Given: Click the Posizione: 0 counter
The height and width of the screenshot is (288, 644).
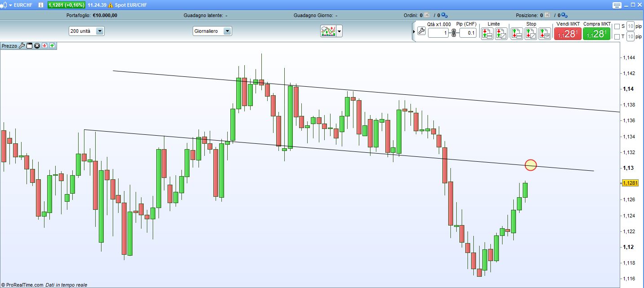Looking at the screenshot, I should click(529, 15).
